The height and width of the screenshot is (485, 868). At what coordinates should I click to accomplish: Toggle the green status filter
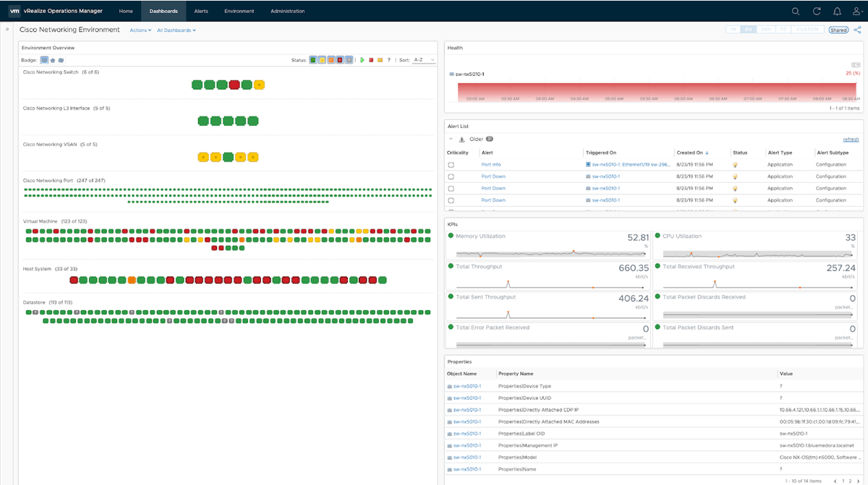pyautogui.click(x=313, y=60)
